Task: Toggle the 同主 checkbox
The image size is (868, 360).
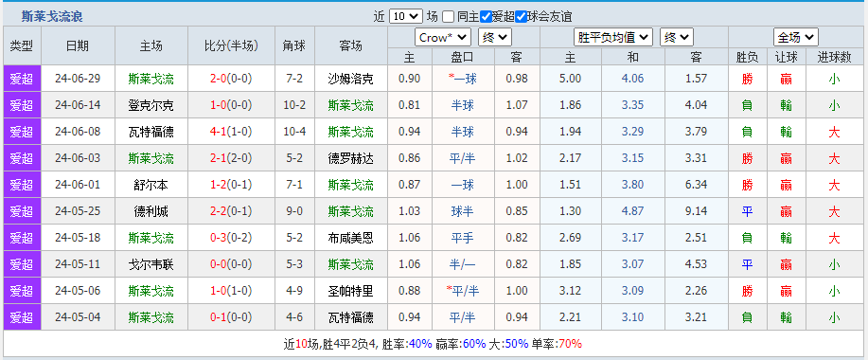Action: click(x=449, y=17)
